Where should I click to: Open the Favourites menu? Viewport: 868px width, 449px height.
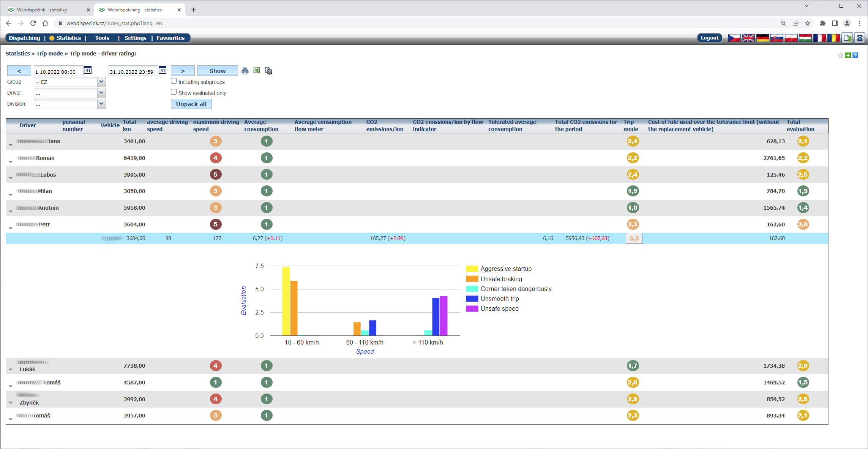(170, 38)
